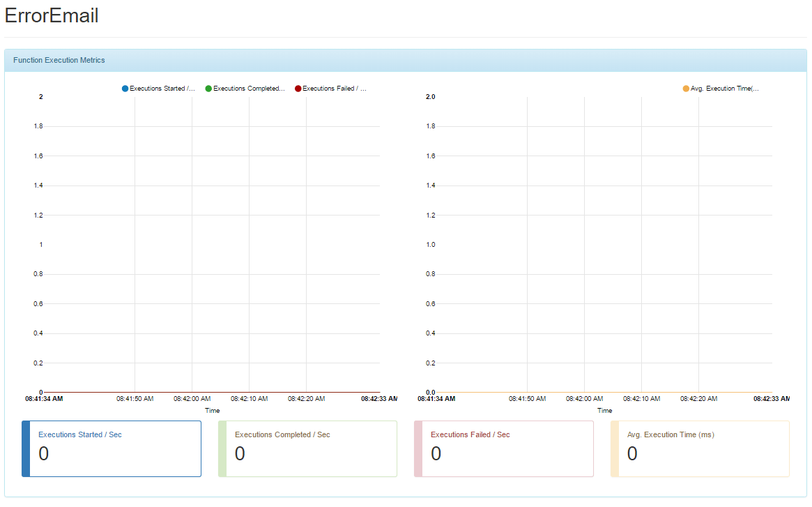
Task: Click 08:41:34 AM on the left chart
Action: tap(44, 399)
